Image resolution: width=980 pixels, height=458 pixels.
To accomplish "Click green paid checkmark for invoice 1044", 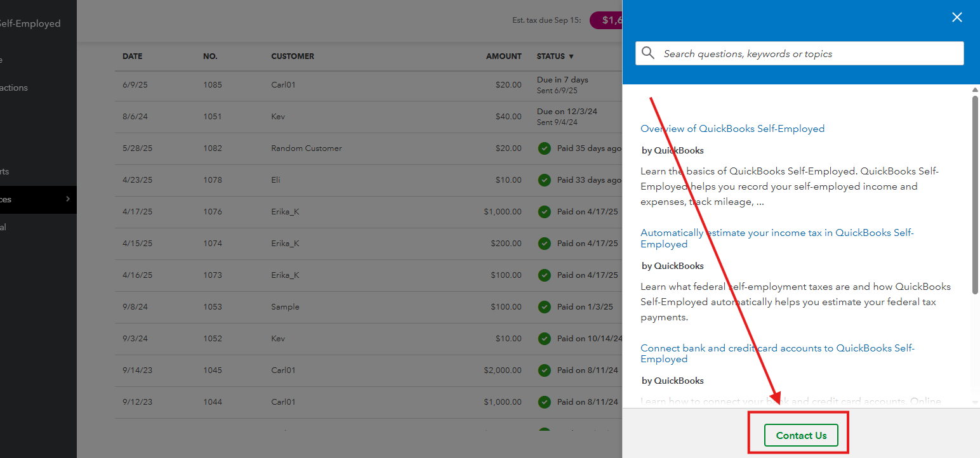I will tap(544, 402).
